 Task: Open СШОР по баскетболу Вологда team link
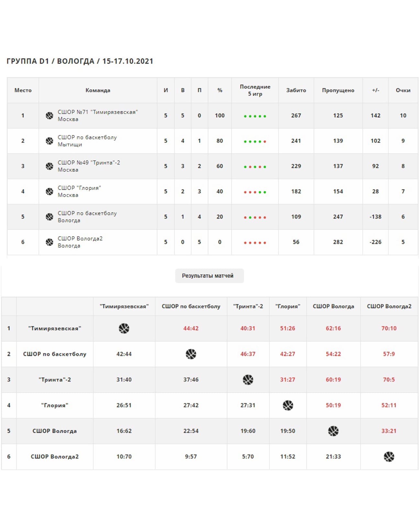(87, 217)
